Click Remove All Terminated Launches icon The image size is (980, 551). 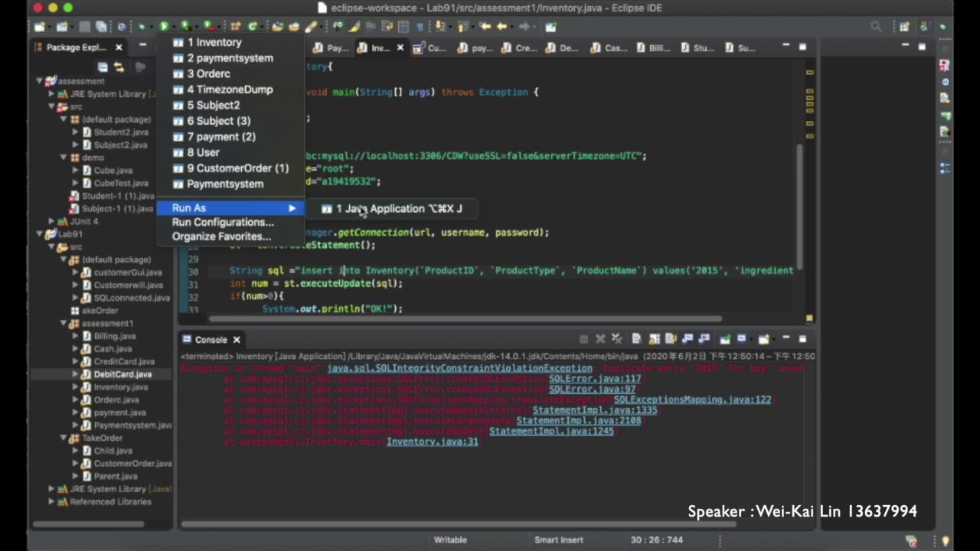coord(617,339)
